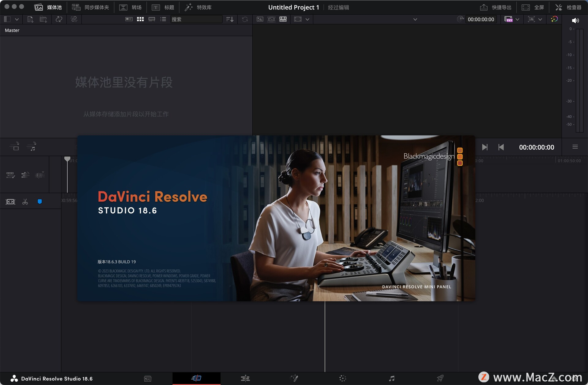
Task: Switch to the Media page icon
Action: [148, 379]
